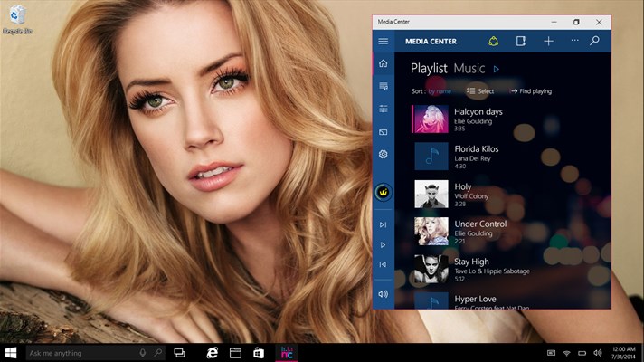Click the Holy song title
This screenshot has height=362, width=644.
tap(462, 186)
